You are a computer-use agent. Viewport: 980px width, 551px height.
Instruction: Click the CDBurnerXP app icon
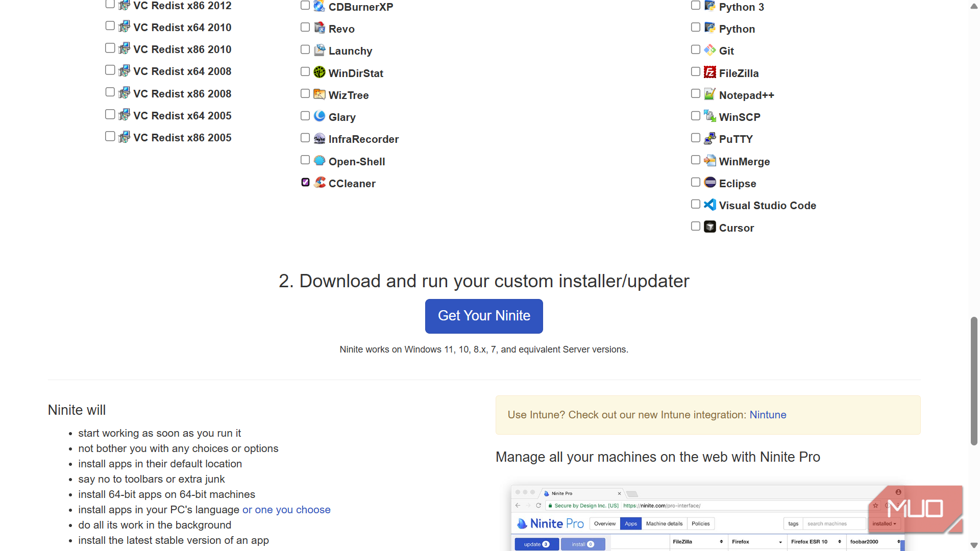click(320, 6)
